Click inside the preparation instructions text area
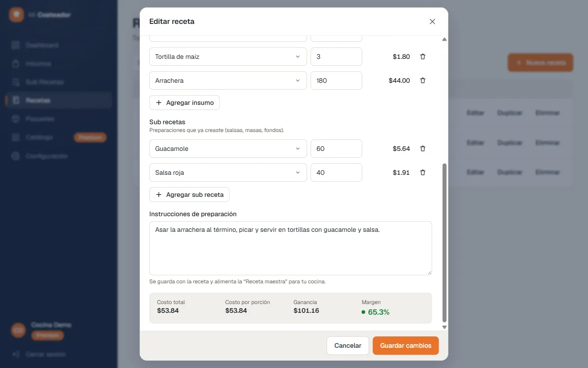Viewport: 588px width, 368px height. coord(290,248)
